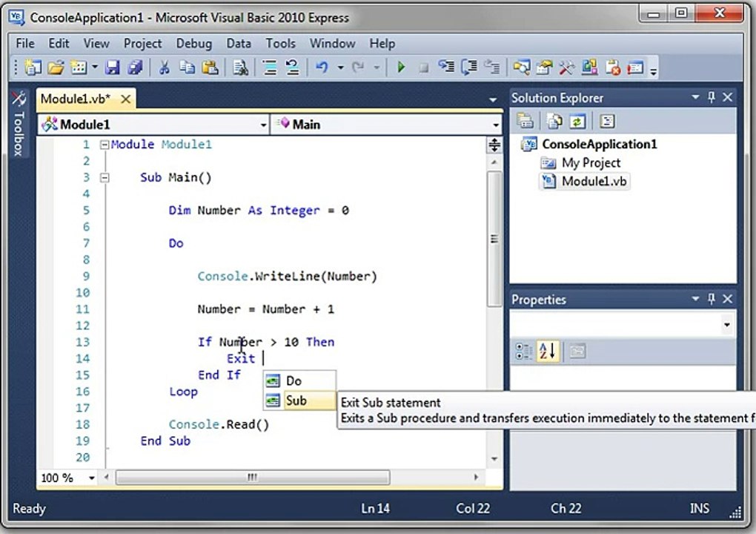
Task: Select Module1.vb in Solution Explorer
Action: [x=594, y=182]
